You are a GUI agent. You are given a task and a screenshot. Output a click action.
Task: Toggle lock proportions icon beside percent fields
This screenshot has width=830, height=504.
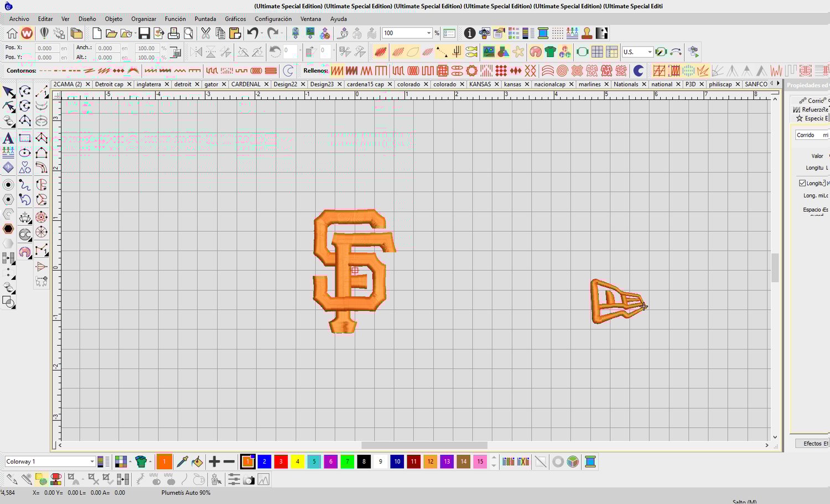(x=175, y=53)
